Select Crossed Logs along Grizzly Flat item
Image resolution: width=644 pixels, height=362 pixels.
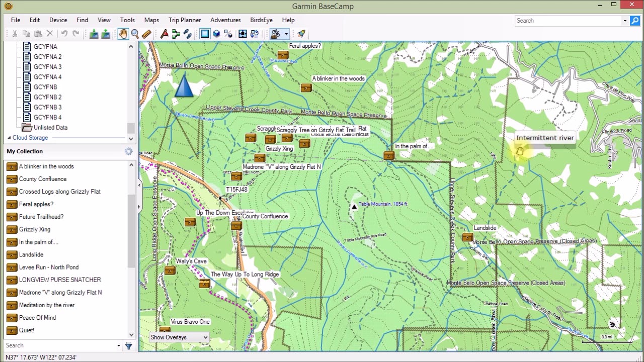[x=59, y=192]
